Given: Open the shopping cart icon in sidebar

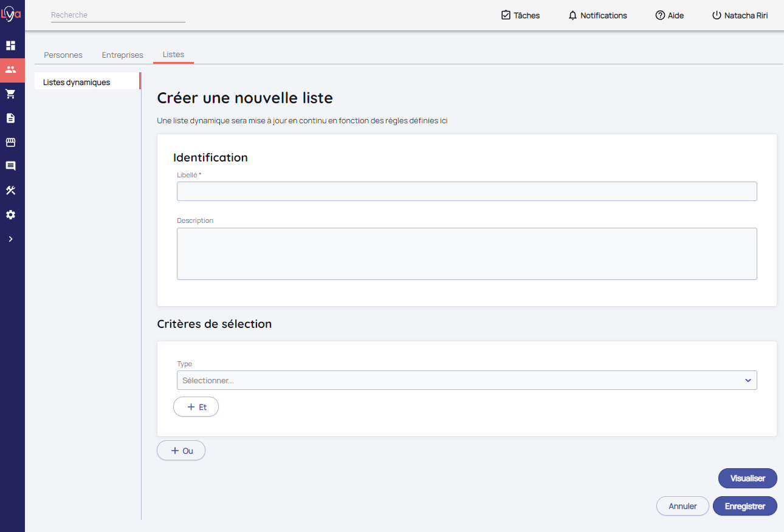Looking at the screenshot, I should pos(10,94).
